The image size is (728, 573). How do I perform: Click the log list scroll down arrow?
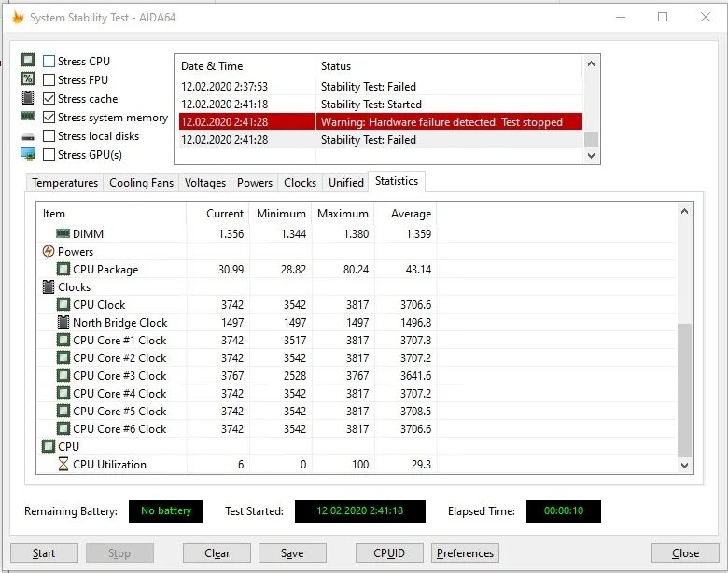click(x=591, y=155)
